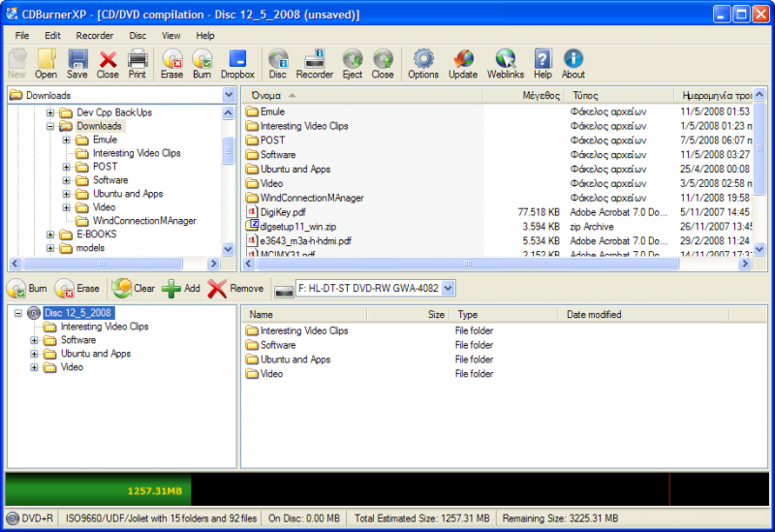Clear the compilation with the Clear icon

(134, 288)
